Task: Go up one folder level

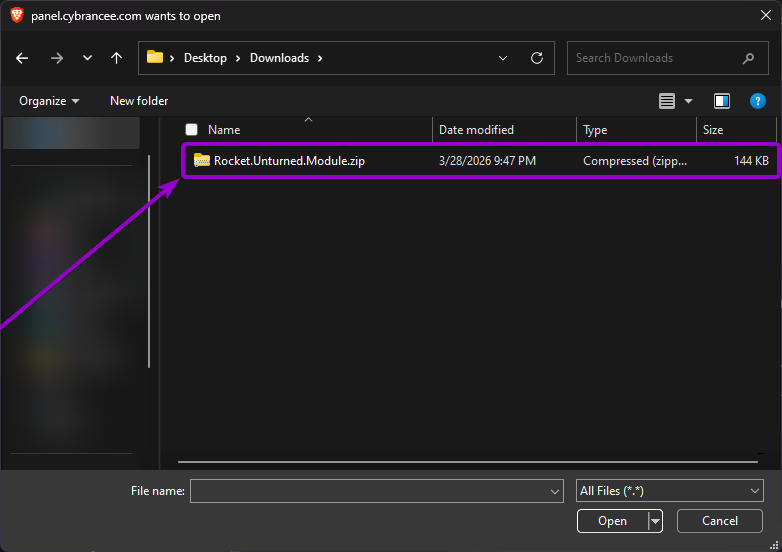Action: 116,58
